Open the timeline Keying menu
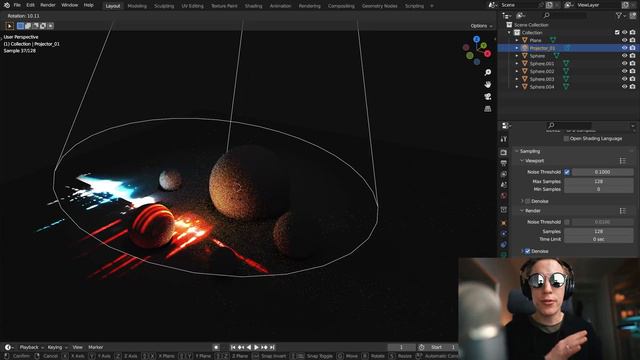Image resolution: width=640 pixels, height=360 pixels. pos(57,347)
